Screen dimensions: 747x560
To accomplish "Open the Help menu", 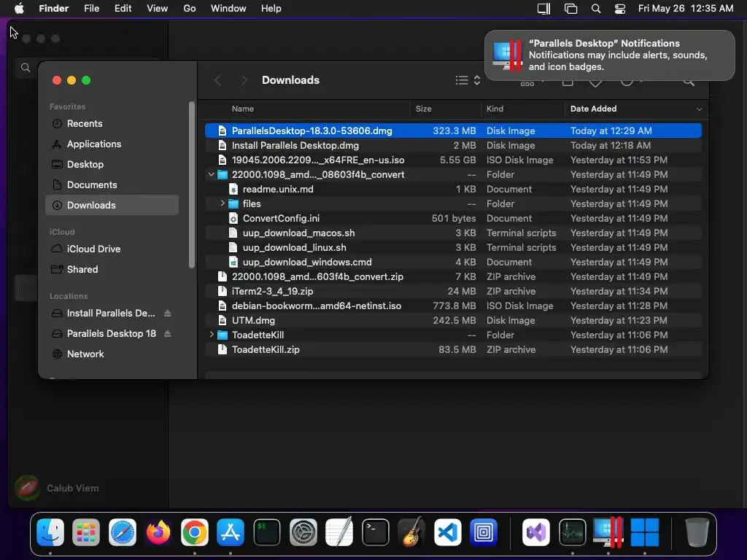I will (271, 9).
